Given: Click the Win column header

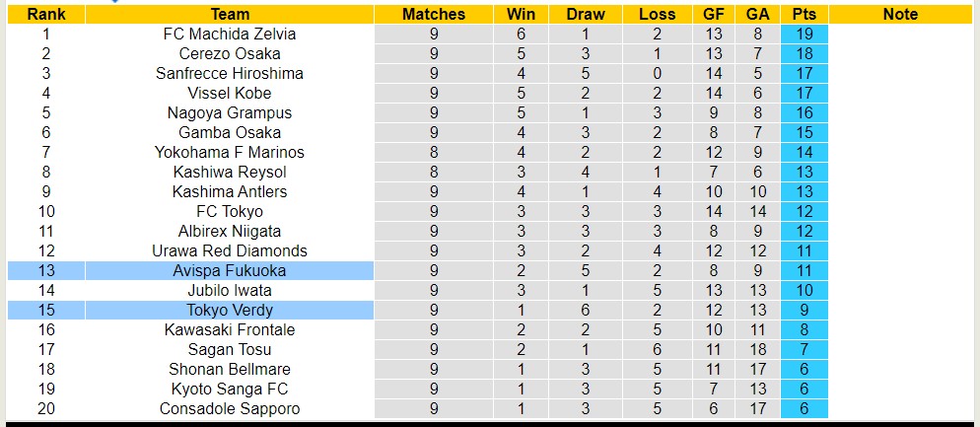Looking at the screenshot, I should tap(521, 14).
